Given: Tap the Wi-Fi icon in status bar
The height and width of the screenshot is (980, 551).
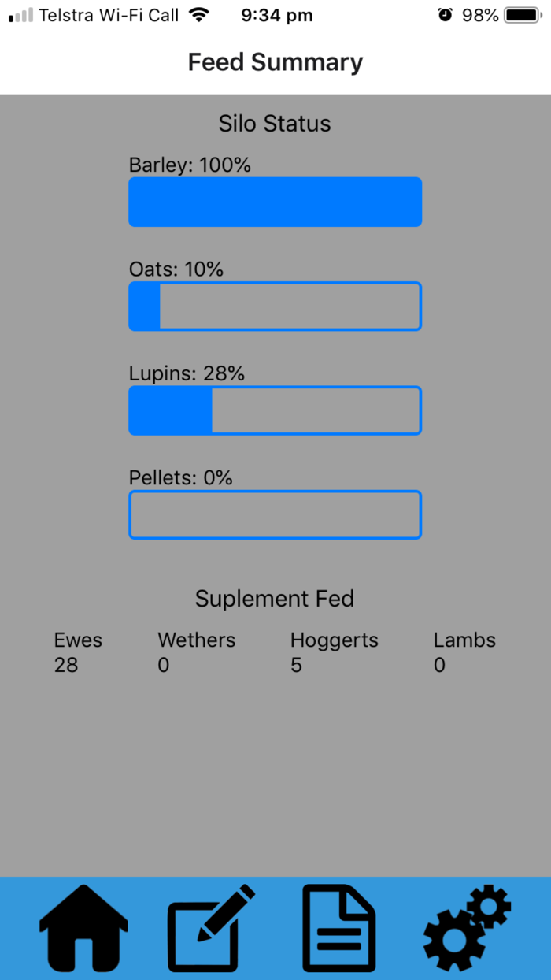Looking at the screenshot, I should coord(199,13).
